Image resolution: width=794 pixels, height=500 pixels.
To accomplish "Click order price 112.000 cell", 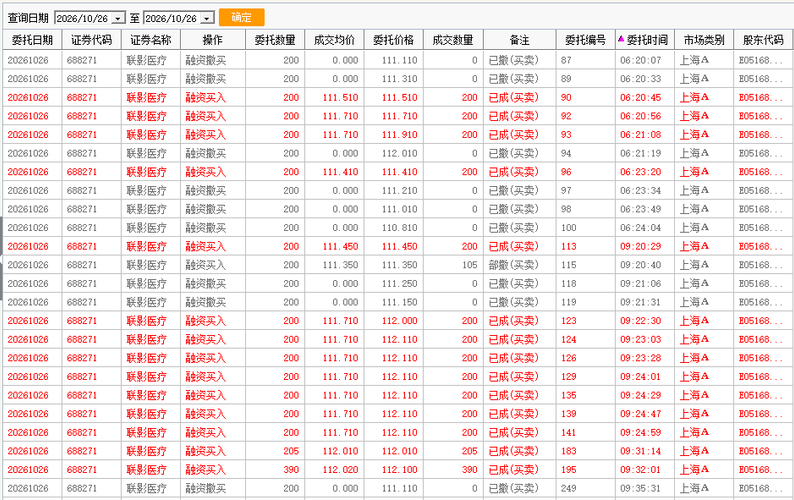I will point(393,321).
